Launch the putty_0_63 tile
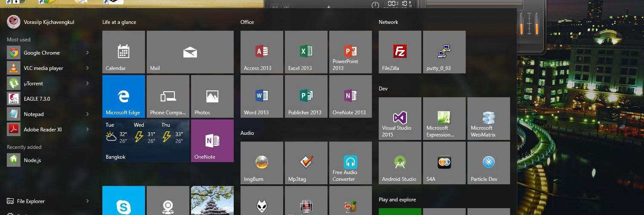The width and height of the screenshot is (644, 215). coord(444,52)
